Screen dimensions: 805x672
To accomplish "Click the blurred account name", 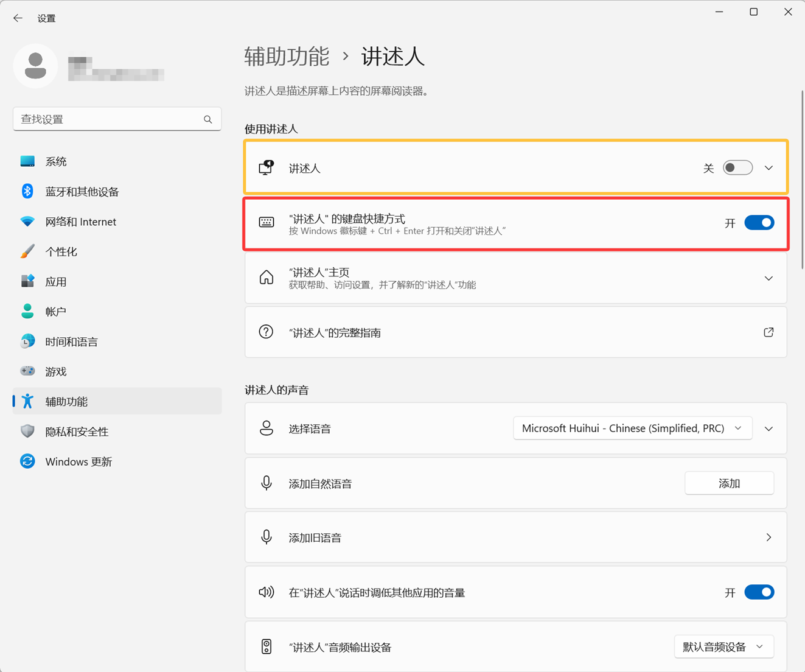I will (116, 69).
